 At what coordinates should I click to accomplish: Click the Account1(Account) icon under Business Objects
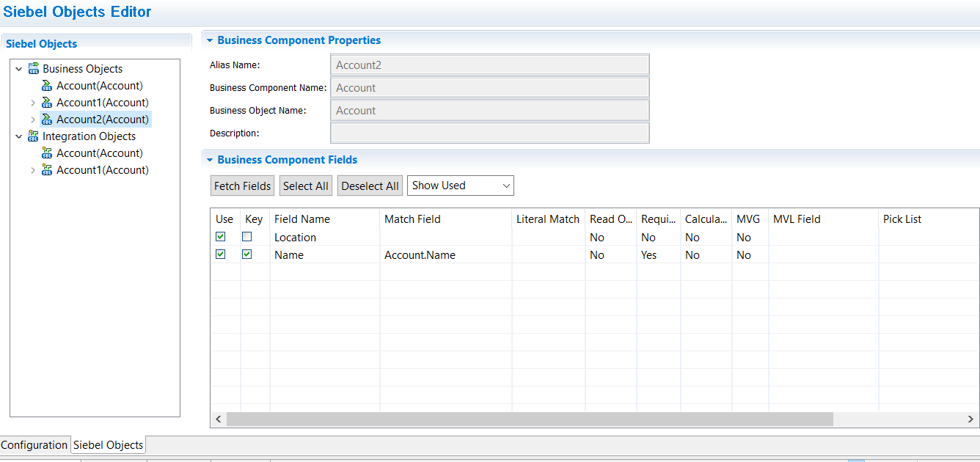[47, 103]
